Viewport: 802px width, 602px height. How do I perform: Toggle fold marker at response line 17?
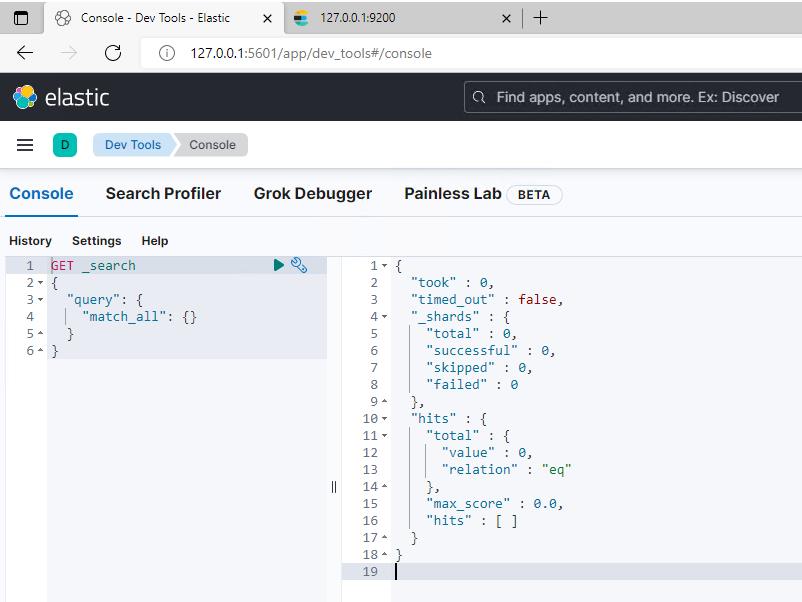point(384,537)
